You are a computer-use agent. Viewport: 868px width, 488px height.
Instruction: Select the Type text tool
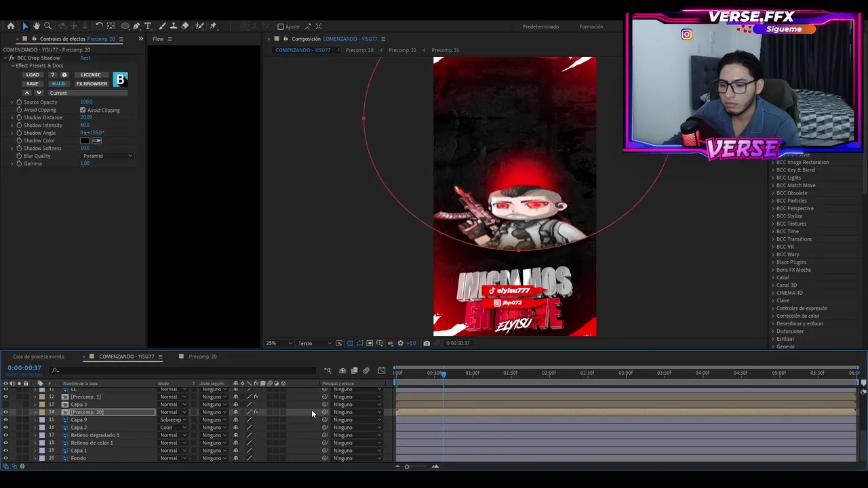point(148,26)
